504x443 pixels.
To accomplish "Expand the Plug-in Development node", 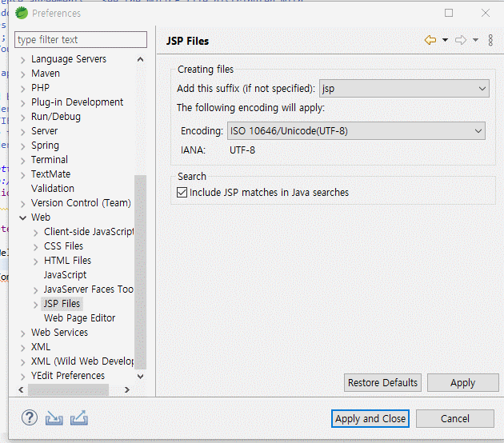I will (x=23, y=103).
